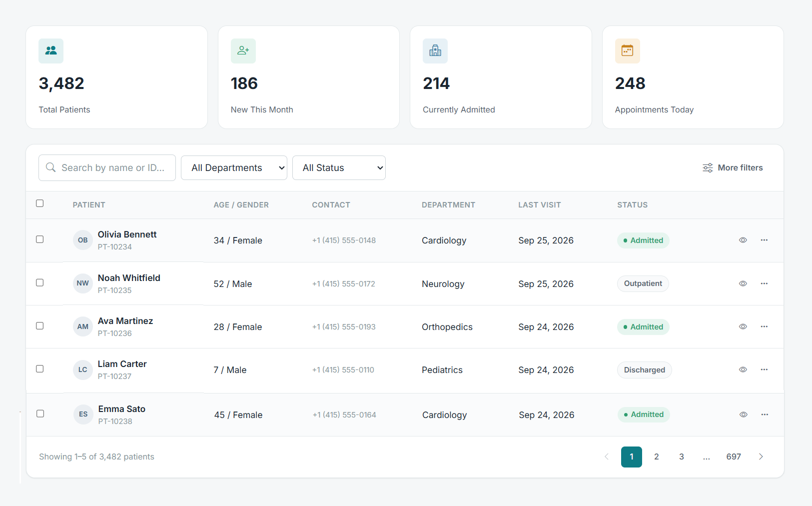Go to the previous page arrow
The height and width of the screenshot is (506, 812).
607,456
